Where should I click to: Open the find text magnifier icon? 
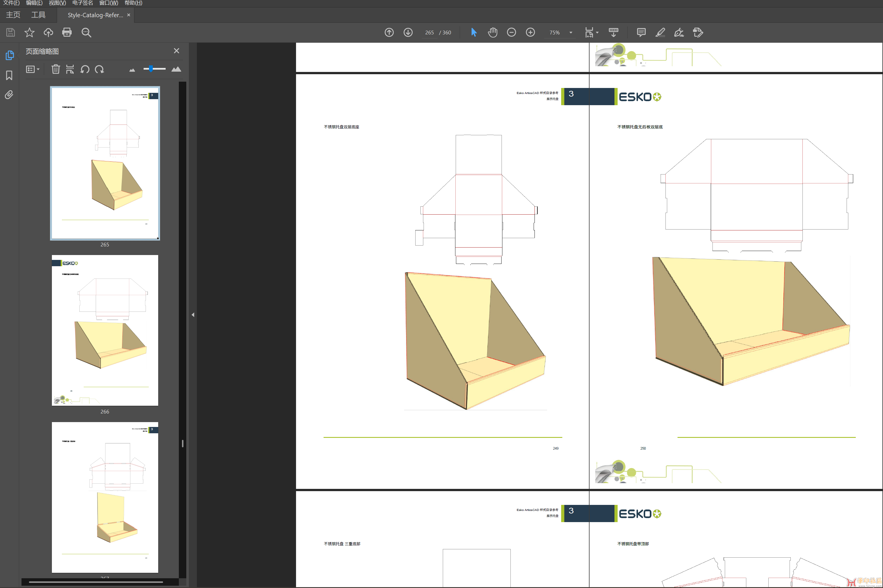(86, 33)
